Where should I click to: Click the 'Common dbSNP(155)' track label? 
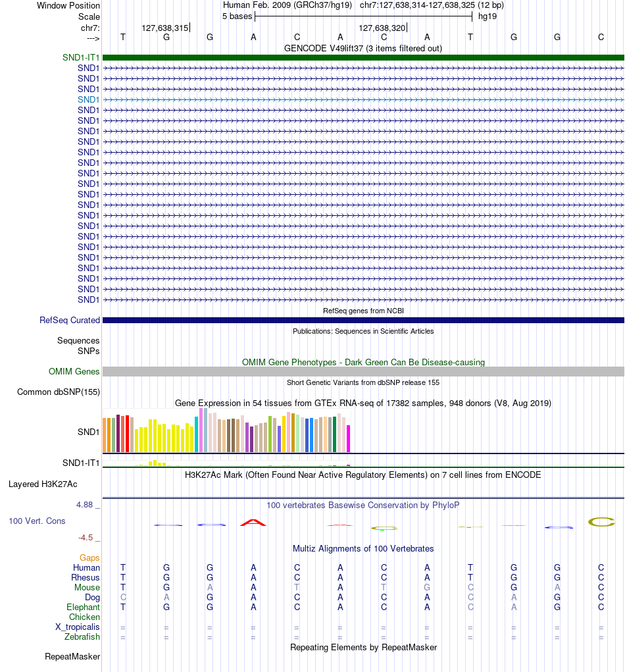click(59, 392)
